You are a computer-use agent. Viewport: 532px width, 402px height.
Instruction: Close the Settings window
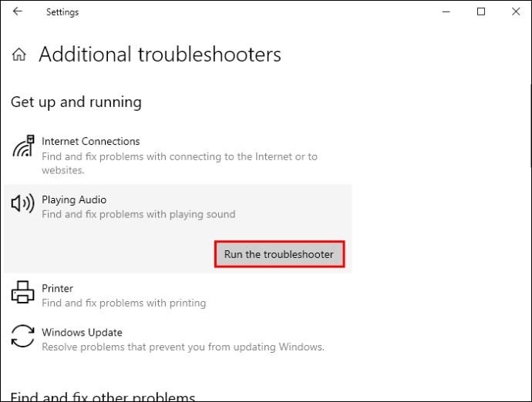point(516,12)
